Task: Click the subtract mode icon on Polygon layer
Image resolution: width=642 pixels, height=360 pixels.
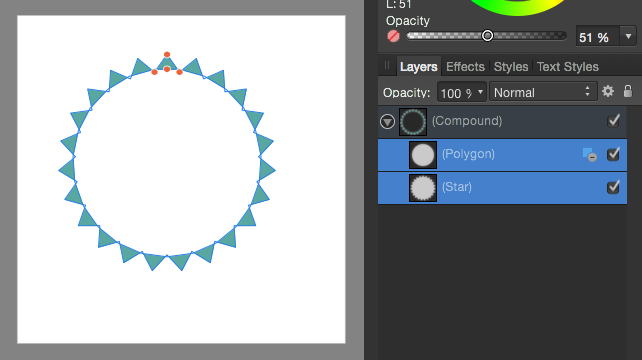Action: (590, 155)
